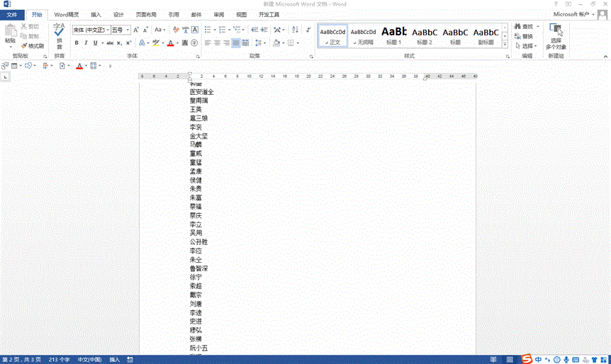Open the Pinyin guide tool

point(59,34)
